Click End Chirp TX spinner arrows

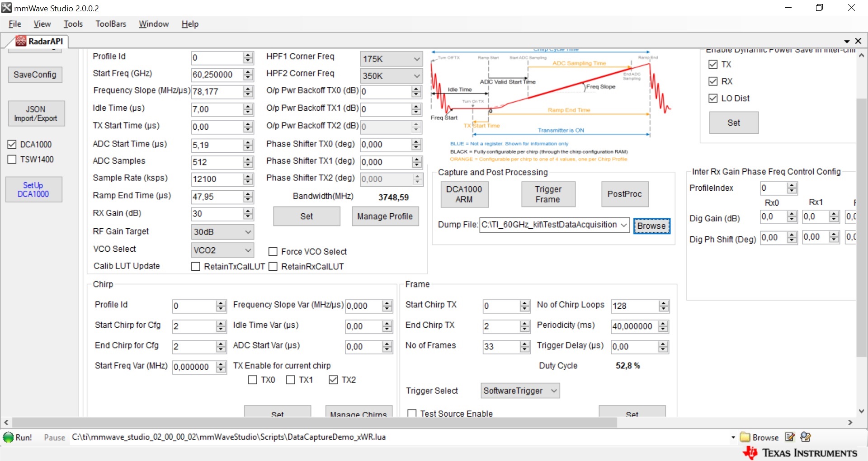click(525, 326)
